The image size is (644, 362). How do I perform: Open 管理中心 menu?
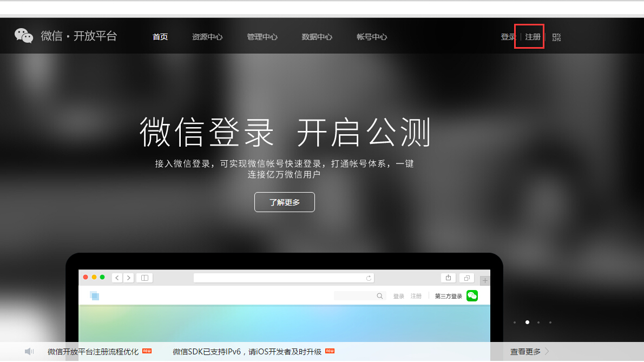coord(262,37)
